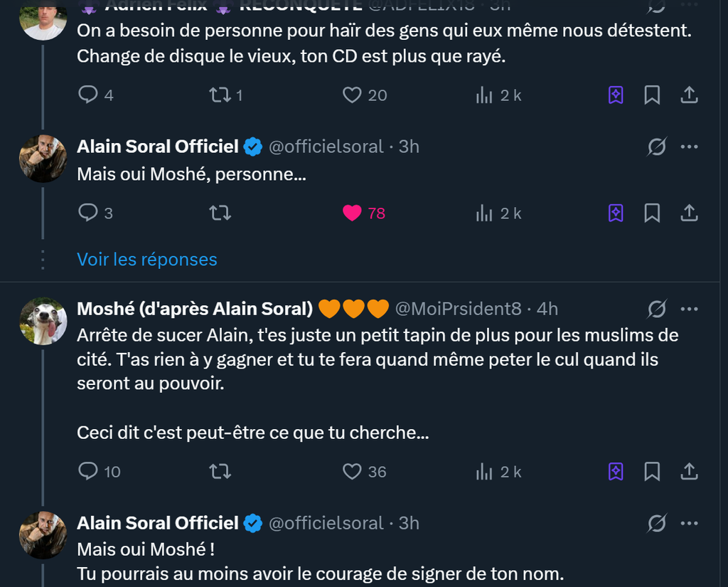Retweet the 'Mais oui Moshé, personne' tweet
This screenshot has width=728, height=587.
click(x=220, y=213)
